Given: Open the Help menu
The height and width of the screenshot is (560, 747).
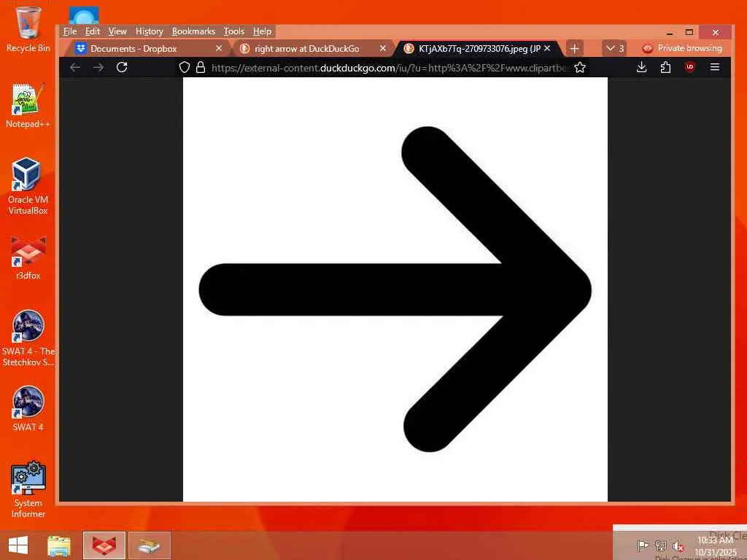Looking at the screenshot, I should click(262, 31).
